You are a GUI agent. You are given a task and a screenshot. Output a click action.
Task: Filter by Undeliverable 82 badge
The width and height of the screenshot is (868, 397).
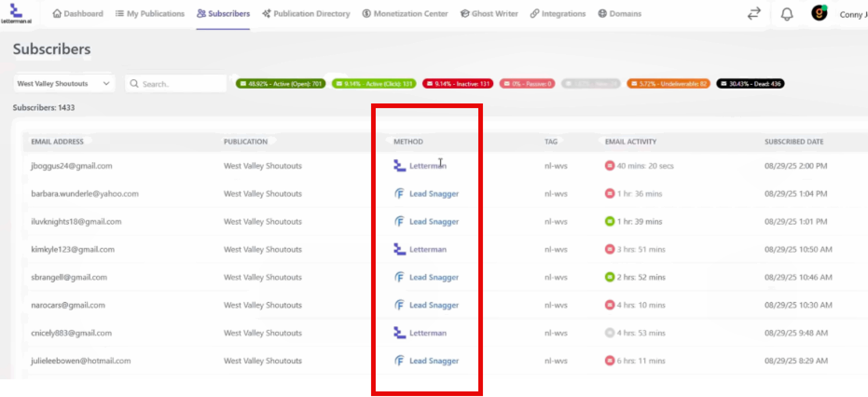(668, 84)
